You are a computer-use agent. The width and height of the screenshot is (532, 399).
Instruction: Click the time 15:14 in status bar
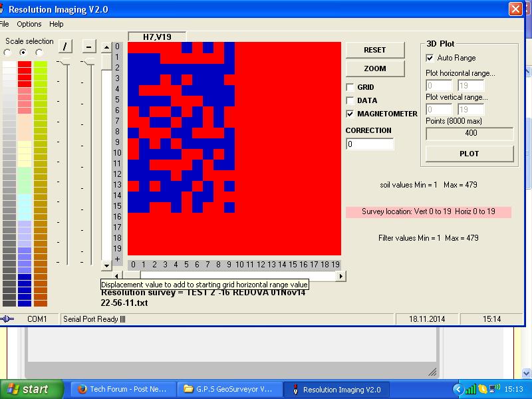491,319
